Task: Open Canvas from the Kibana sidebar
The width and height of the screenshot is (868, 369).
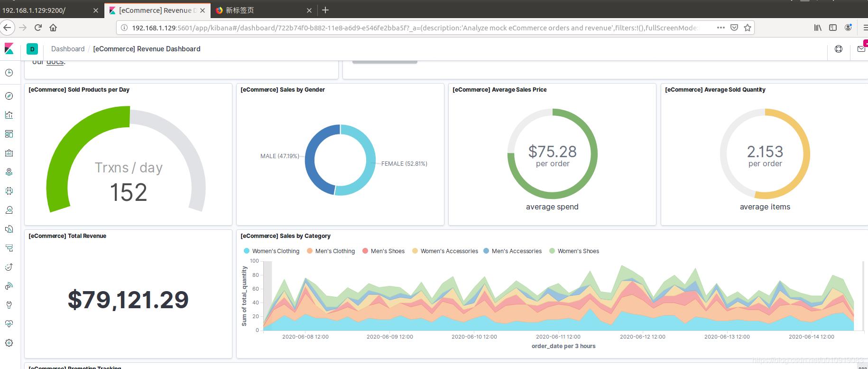Action: pos(9,153)
